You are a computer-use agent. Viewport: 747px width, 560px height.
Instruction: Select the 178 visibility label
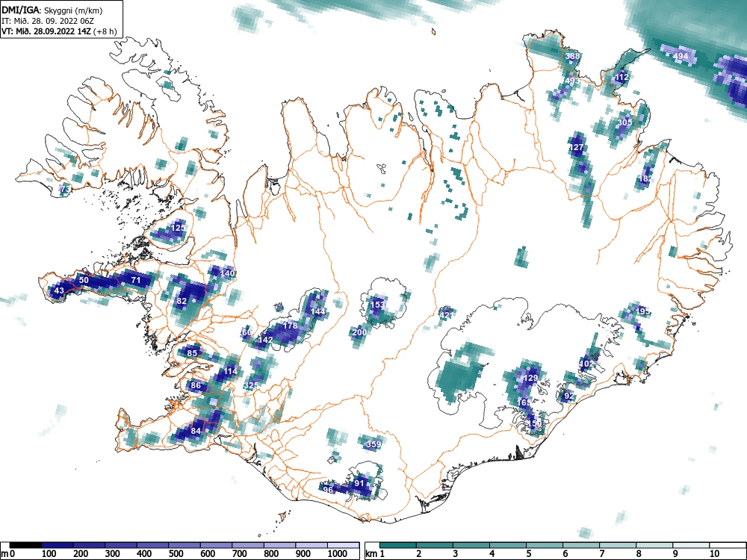290,326
